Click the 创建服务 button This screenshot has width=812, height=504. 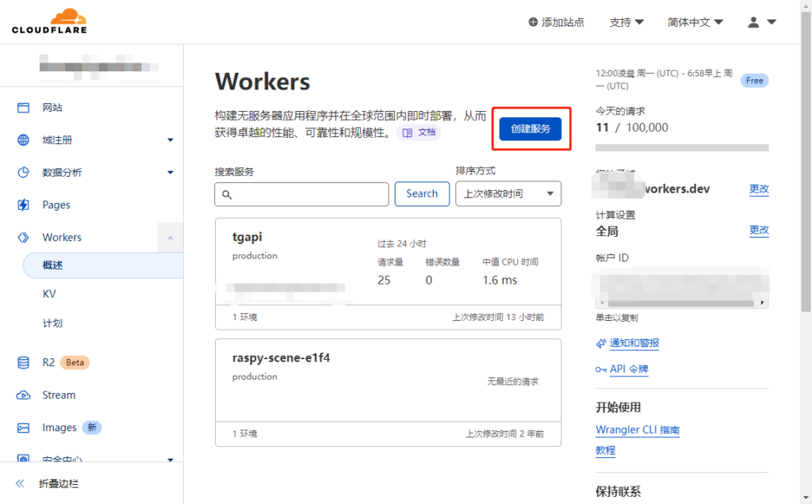click(x=530, y=128)
